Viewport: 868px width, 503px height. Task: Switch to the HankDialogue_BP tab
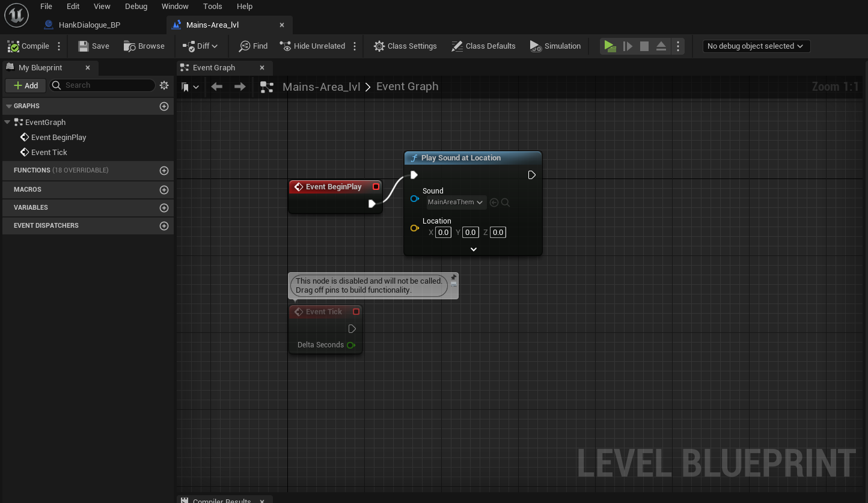coord(89,25)
